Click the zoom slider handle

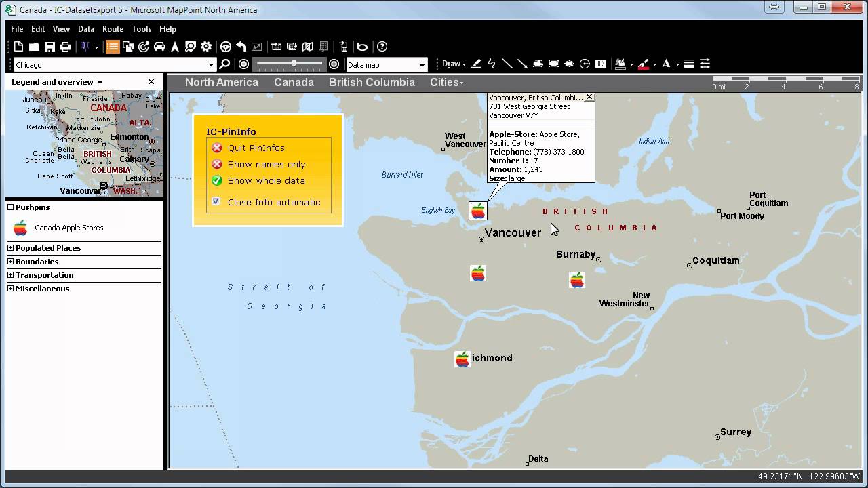[294, 64]
